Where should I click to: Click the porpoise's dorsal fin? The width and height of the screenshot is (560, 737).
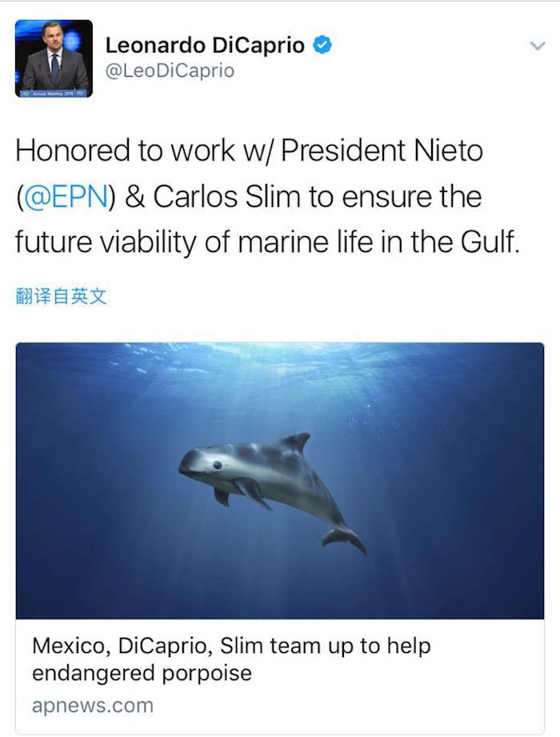coord(296,442)
